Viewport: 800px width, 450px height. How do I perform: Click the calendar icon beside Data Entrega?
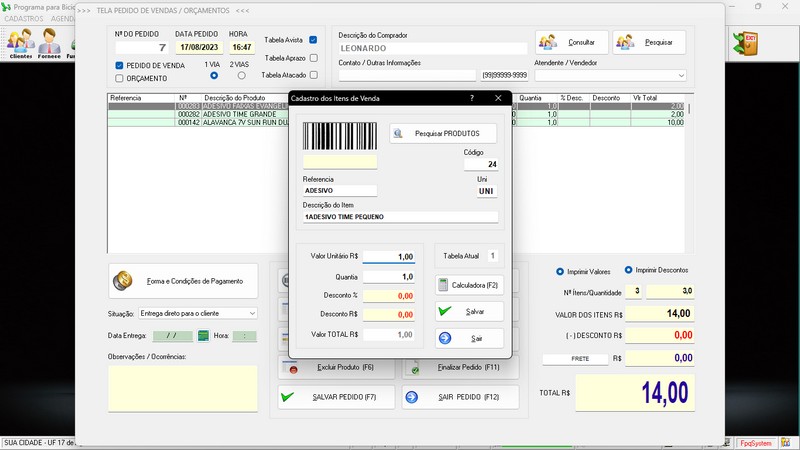[203, 336]
